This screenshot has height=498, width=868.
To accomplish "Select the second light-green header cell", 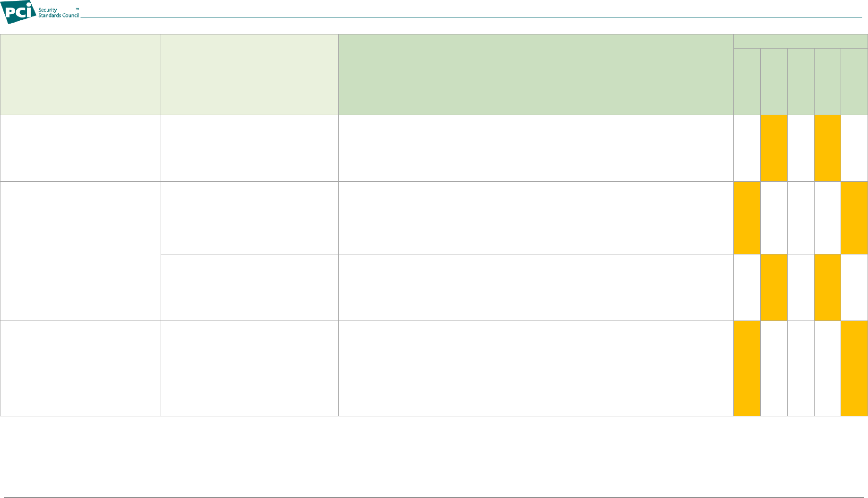I will pyautogui.click(x=249, y=75).
